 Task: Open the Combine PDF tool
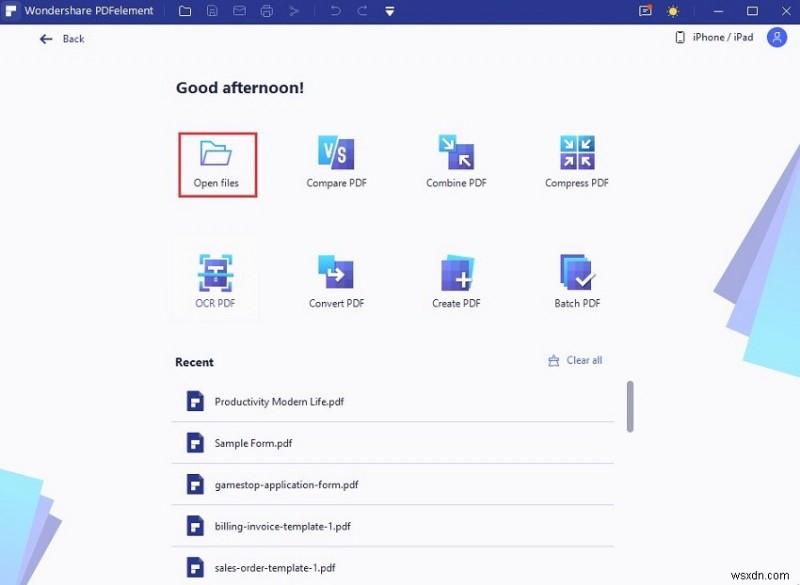pyautogui.click(x=455, y=160)
